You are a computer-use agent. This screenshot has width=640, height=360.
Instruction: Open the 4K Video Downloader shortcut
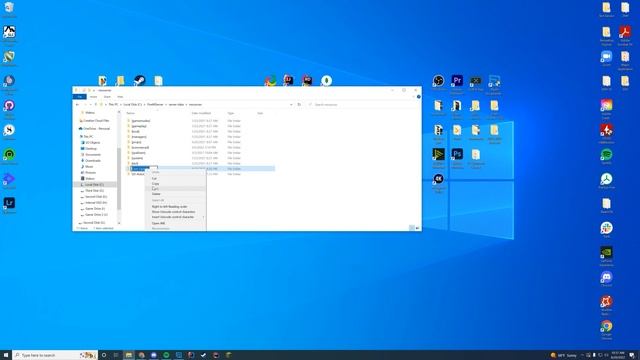click(438, 180)
